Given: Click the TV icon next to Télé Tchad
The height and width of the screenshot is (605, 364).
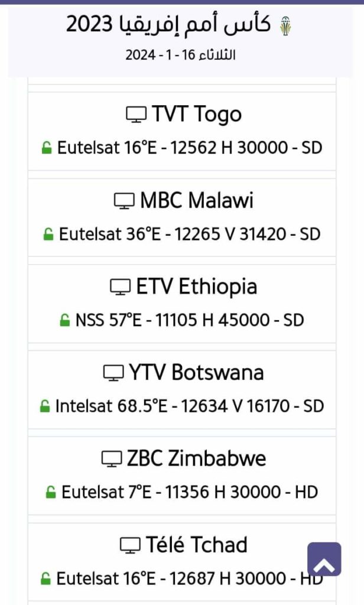Looking at the screenshot, I should (x=131, y=545).
